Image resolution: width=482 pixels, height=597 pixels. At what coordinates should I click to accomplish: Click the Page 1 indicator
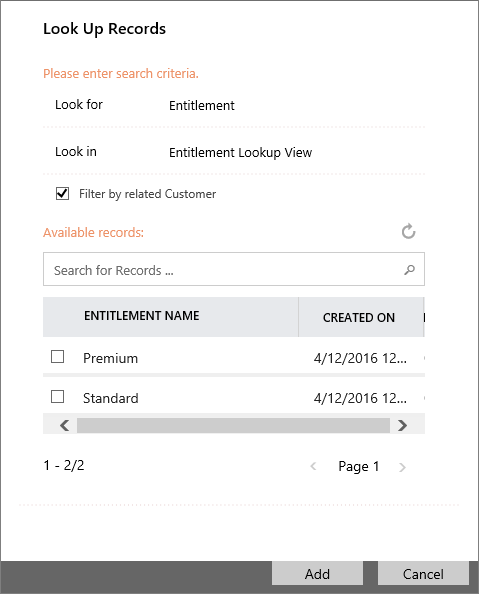click(359, 466)
